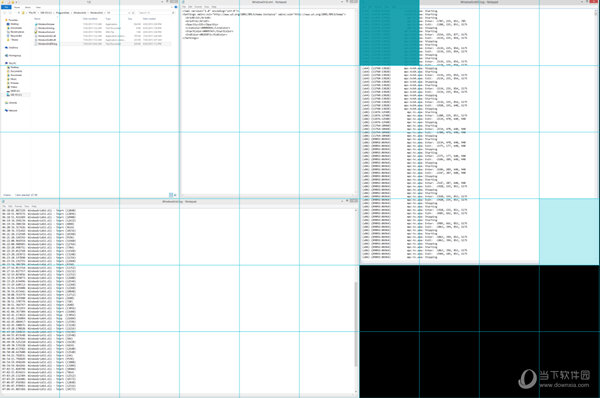Sort files by the Size column header

130,19
